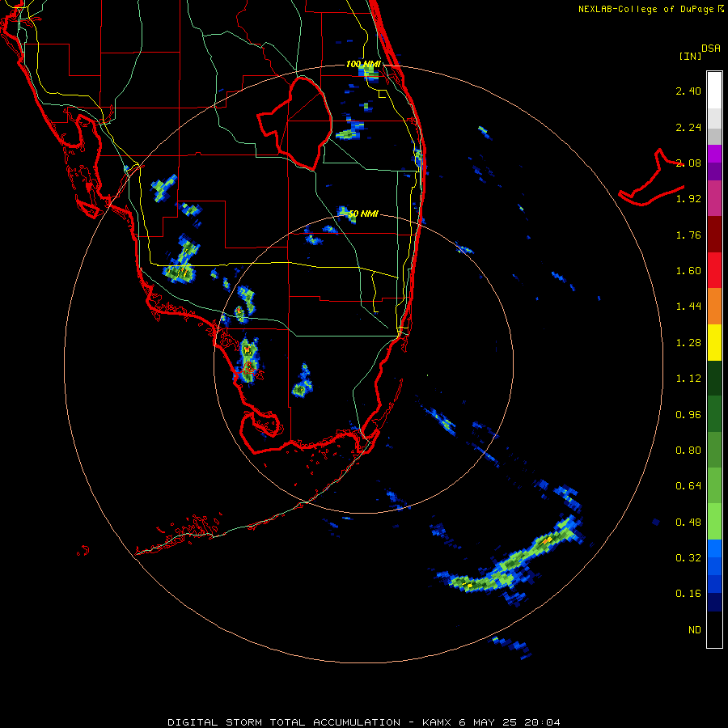Select the black ND band of the color scale

click(714, 629)
